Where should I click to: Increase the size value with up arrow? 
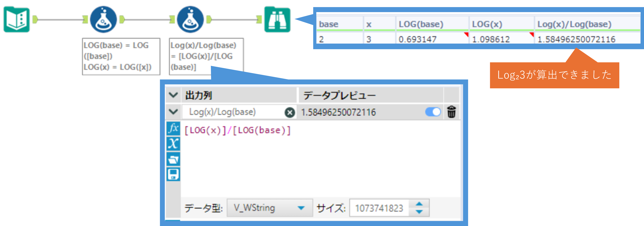[x=419, y=204]
